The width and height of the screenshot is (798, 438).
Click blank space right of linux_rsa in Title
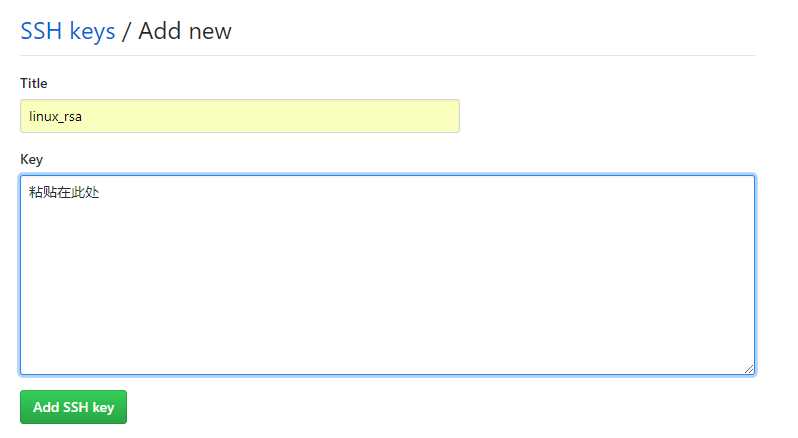[300, 116]
